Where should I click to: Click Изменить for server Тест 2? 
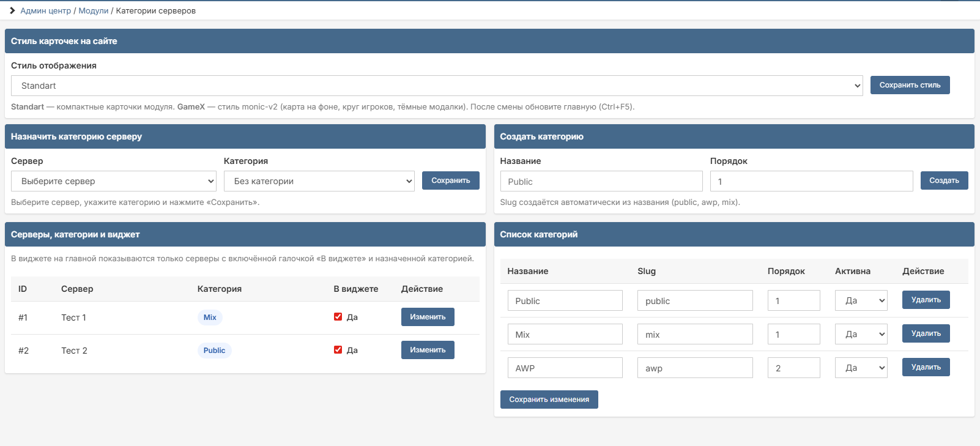(x=428, y=350)
